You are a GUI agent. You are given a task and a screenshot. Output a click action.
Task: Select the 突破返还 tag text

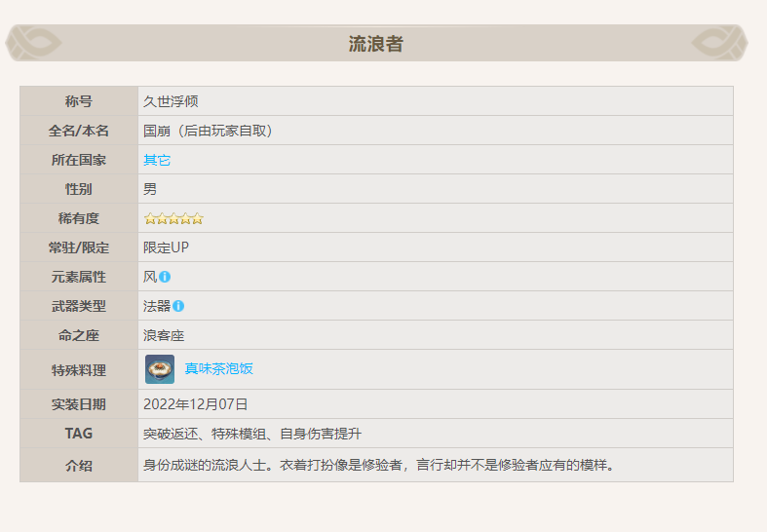click(171, 434)
